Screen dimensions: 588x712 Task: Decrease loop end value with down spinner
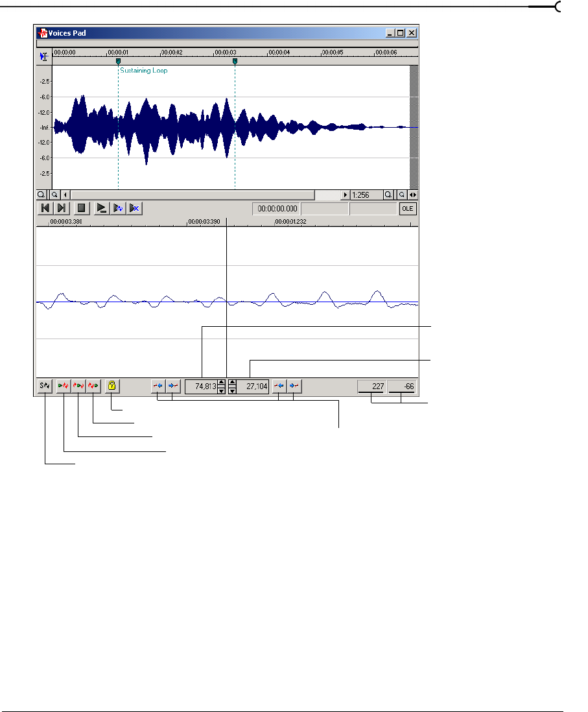click(221, 390)
